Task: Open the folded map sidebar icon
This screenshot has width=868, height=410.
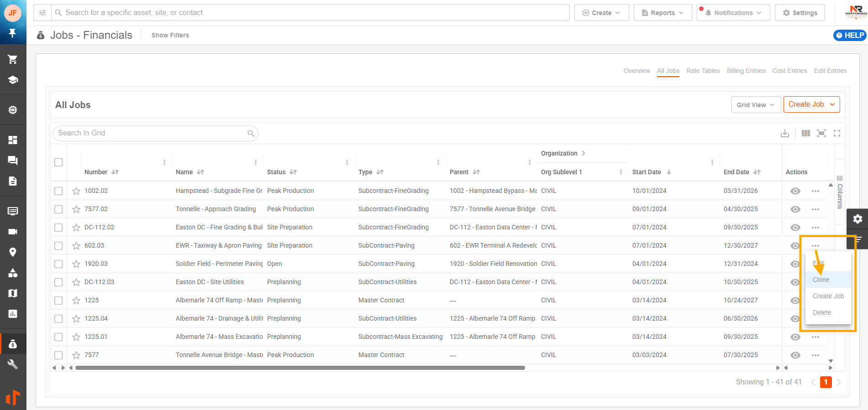Action: 13,293
